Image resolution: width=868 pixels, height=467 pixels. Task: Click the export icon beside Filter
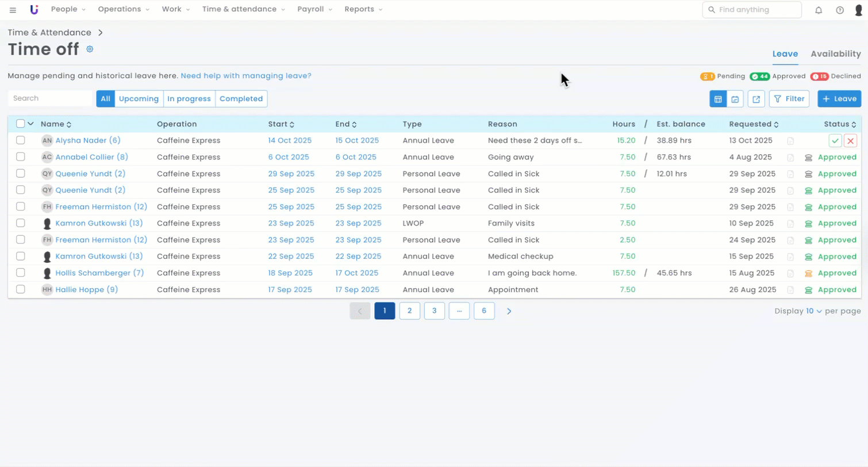click(x=756, y=99)
